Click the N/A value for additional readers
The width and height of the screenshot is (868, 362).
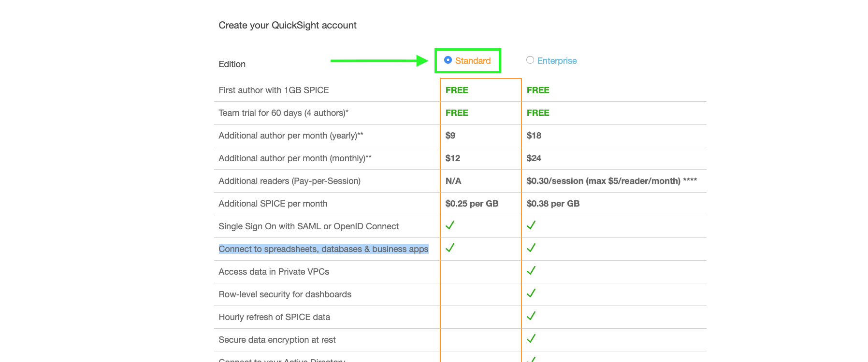pos(453,181)
